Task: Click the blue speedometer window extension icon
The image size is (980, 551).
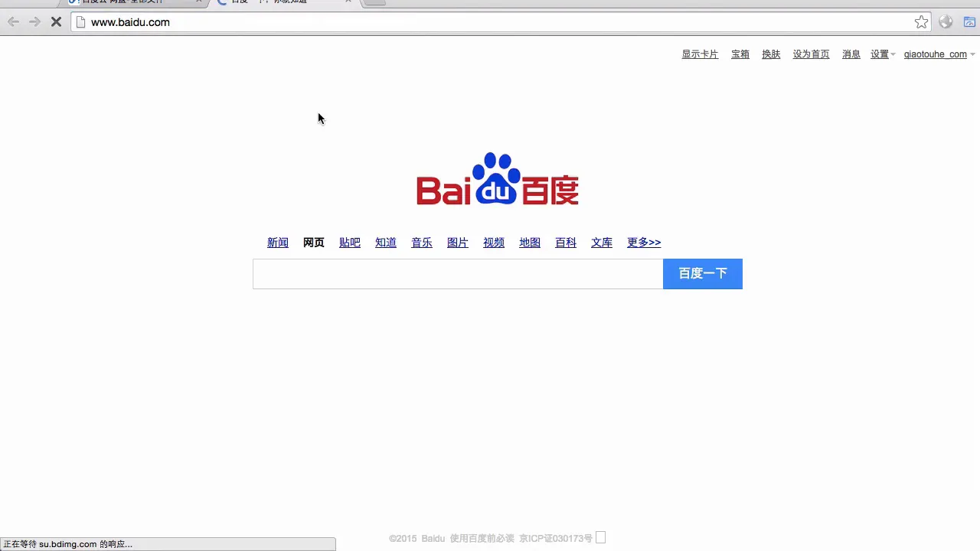Action: click(x=969, y=22)
